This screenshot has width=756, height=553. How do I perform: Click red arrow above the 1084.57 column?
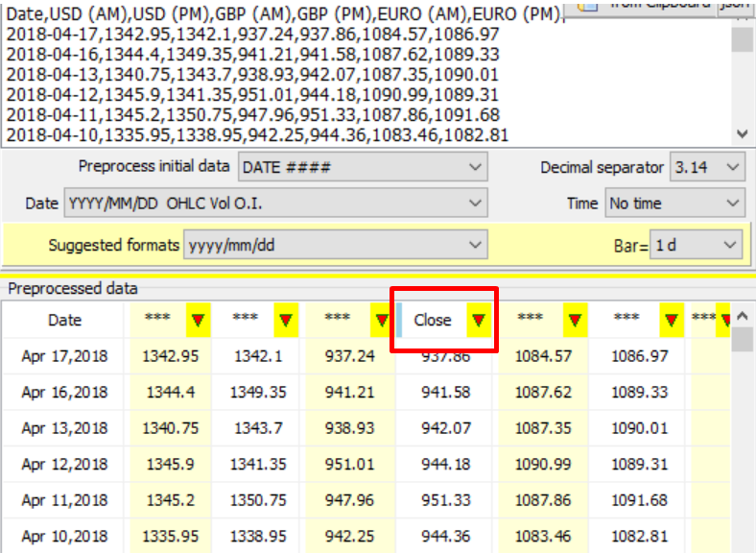pos(575,321)
